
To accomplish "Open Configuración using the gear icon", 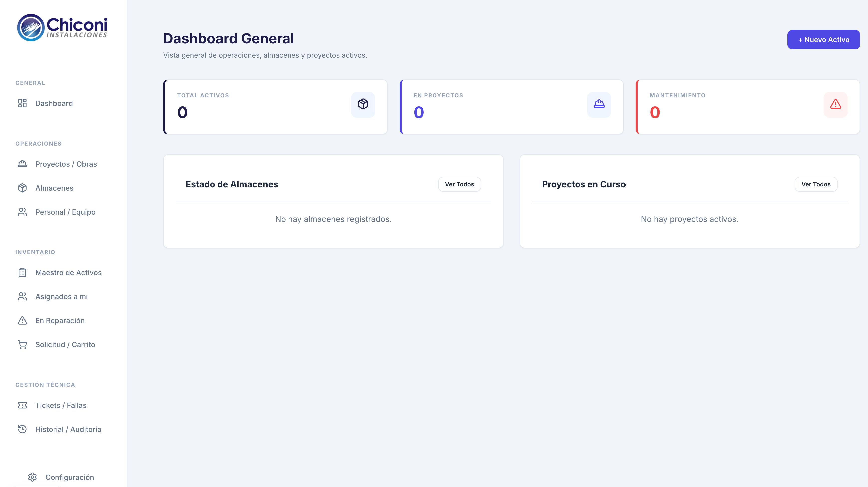I will [x=32, y=477].
